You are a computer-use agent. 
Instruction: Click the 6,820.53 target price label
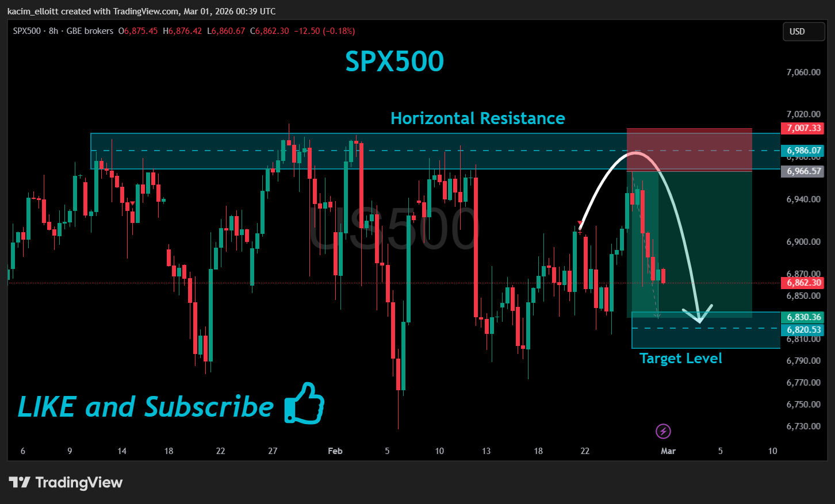coord(802,330)
